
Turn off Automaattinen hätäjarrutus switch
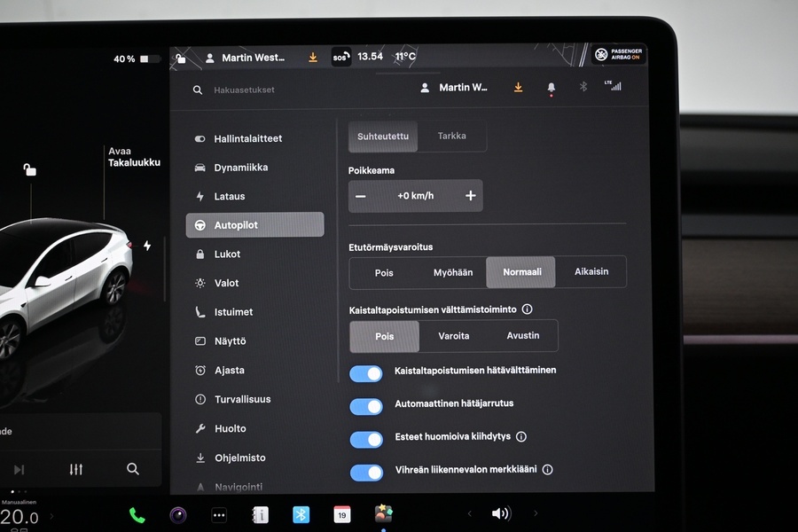(x=366, y=406)
